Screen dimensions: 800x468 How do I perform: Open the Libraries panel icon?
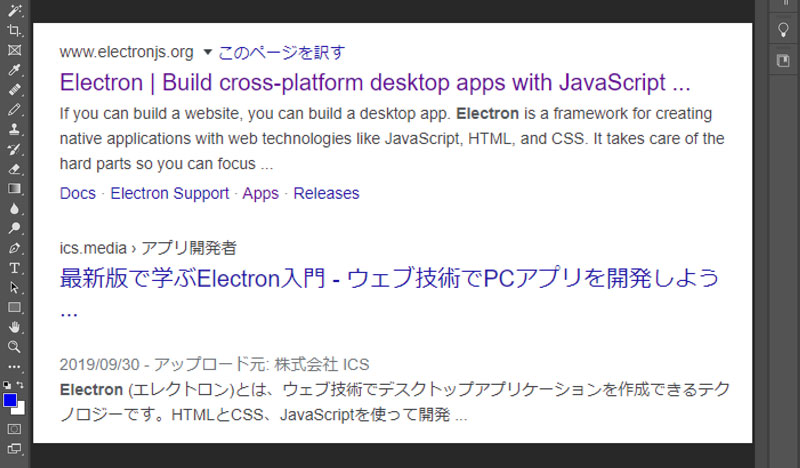click(783, 61)
